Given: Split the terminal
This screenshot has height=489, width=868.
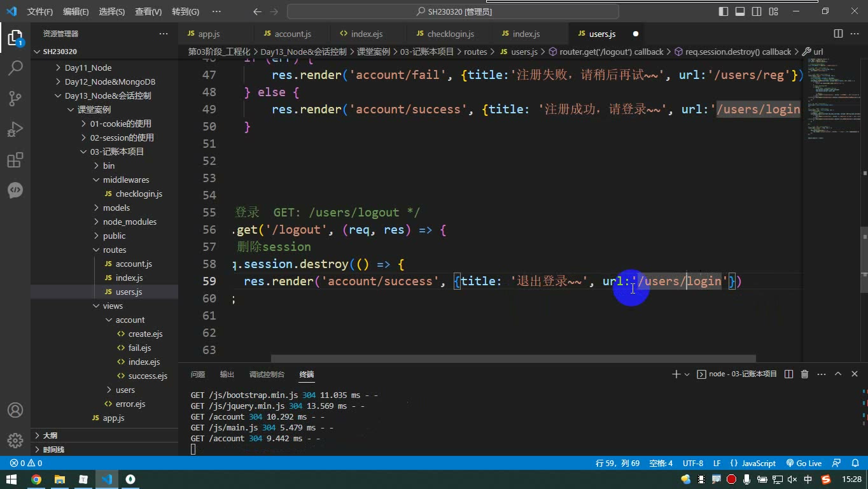Looking at the screenshot, I should coord(788,374).
